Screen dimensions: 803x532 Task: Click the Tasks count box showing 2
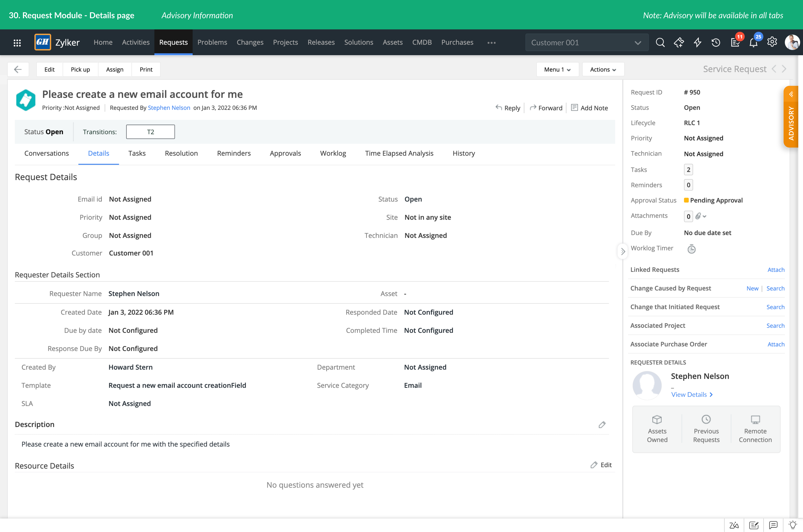(688, 170)
